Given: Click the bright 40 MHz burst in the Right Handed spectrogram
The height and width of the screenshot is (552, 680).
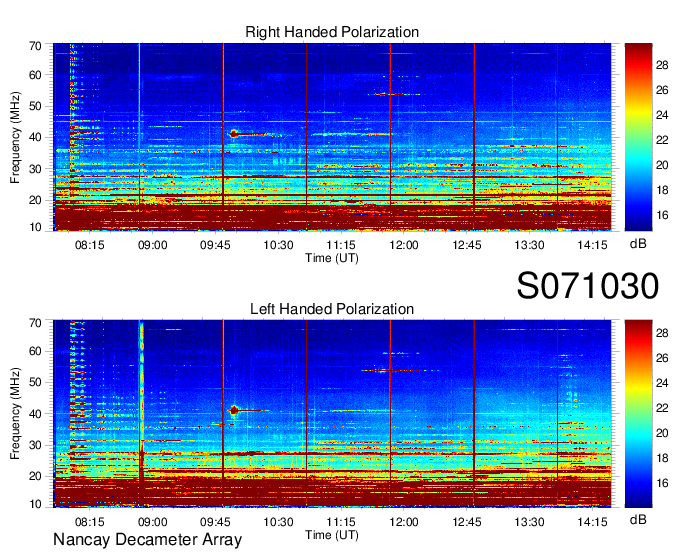Looking at the screenshot, I should click(x=234, y=134).
